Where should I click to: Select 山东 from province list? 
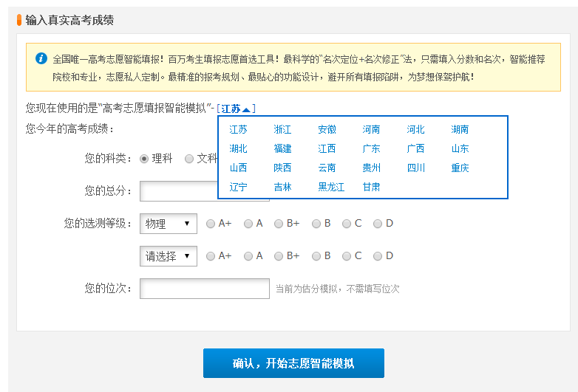tap(460, 149)
